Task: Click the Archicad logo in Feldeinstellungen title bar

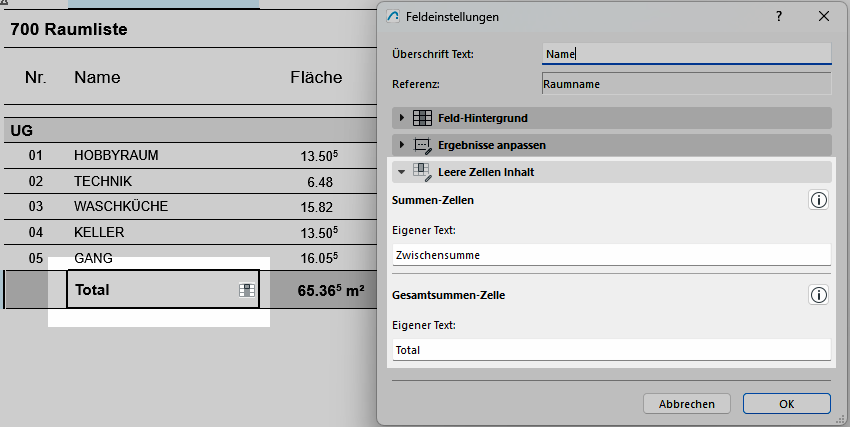Action: [x=393, y=17]
